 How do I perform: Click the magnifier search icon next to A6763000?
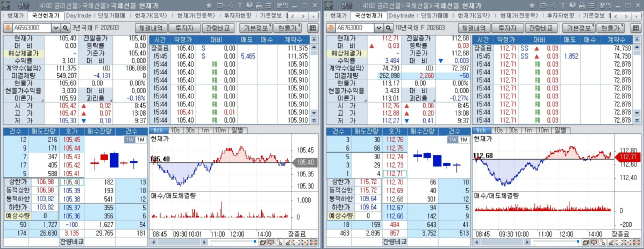[x=388, y=28]
